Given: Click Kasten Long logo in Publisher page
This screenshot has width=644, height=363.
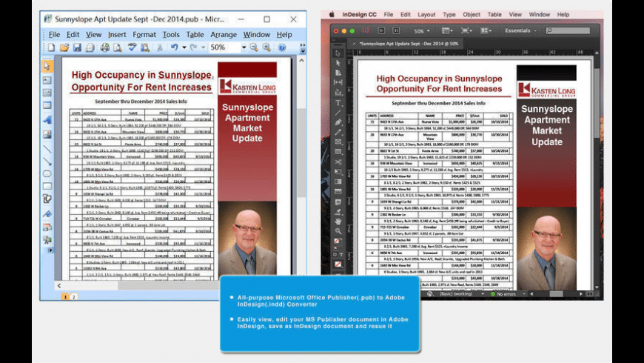Looking at the screenshot, I should pos(247,87).
